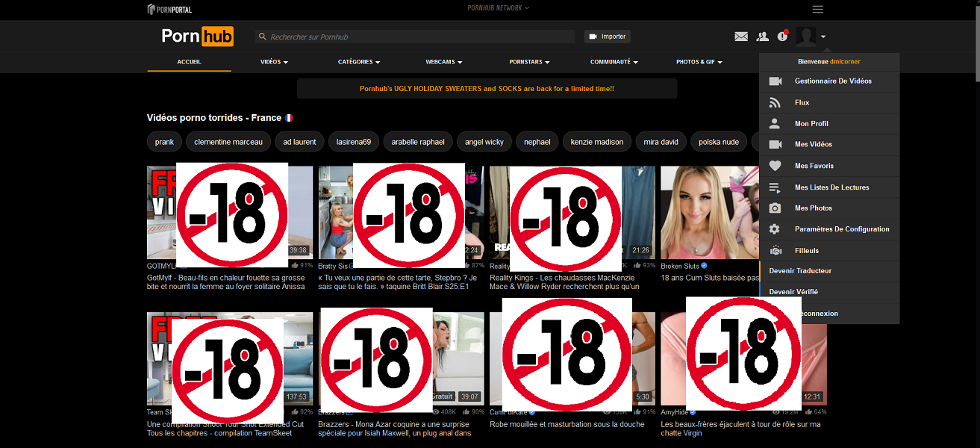This screenshot has width=980, height=448.
Task: Expand the VIDÉOS navigation dropdown
Action: coord(274,62)
